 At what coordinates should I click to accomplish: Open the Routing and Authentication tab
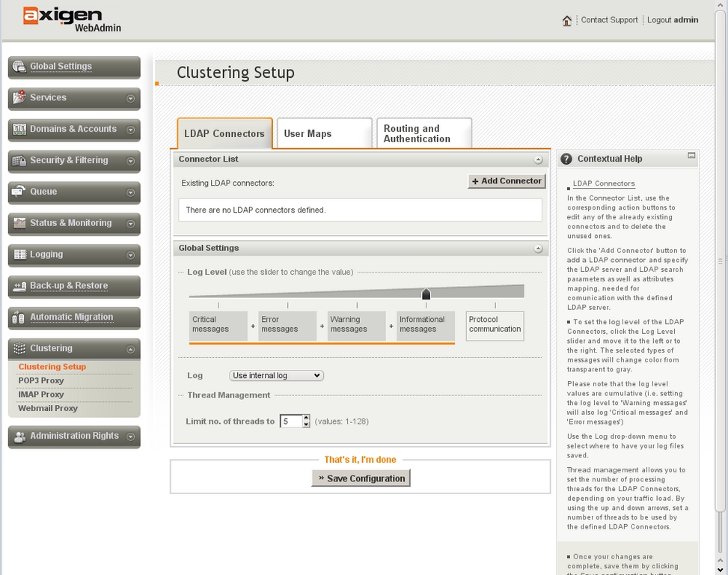pyautogui.click(x=423, y=134)
